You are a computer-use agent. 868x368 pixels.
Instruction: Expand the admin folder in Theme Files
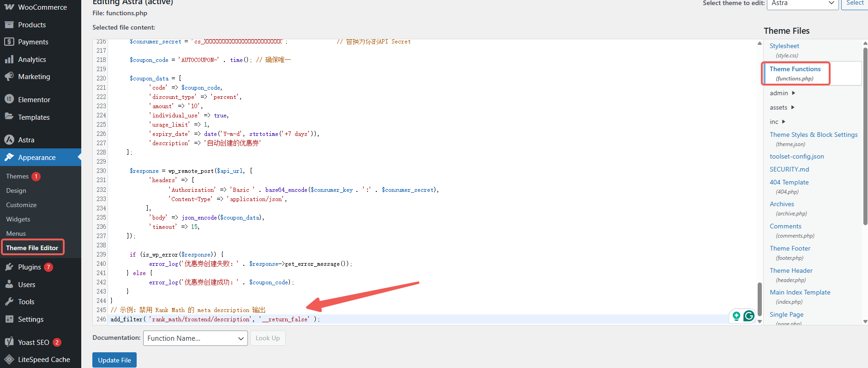pos(793,93)
